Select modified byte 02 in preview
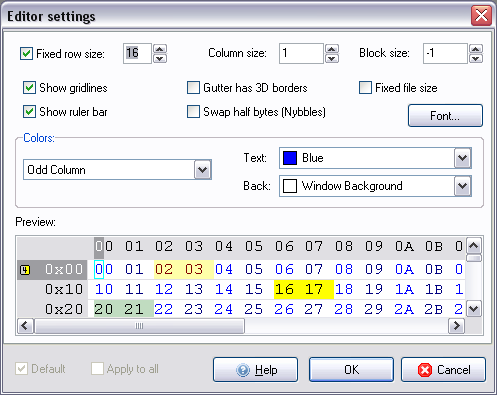The width and height of the screenshot is (497, 395). [x=164, y=269]
